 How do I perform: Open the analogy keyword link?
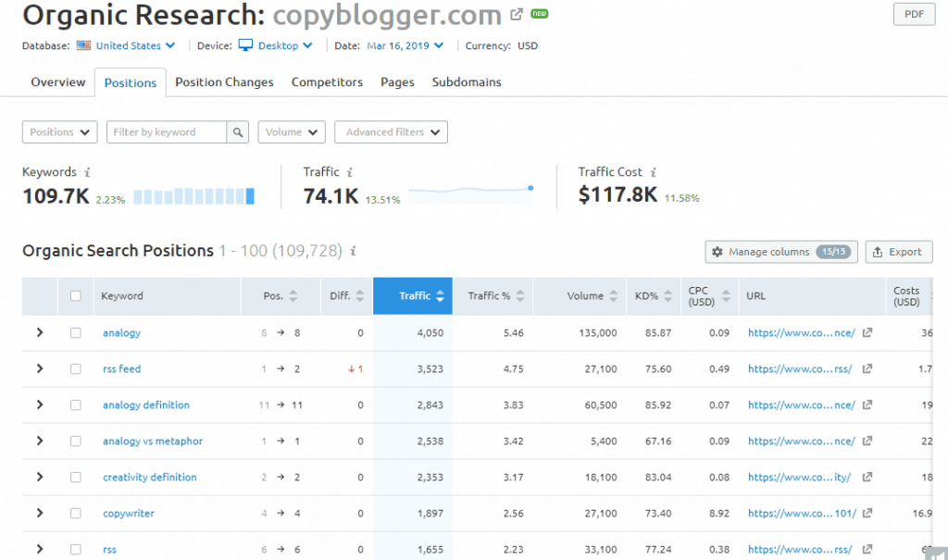point(121,332)
